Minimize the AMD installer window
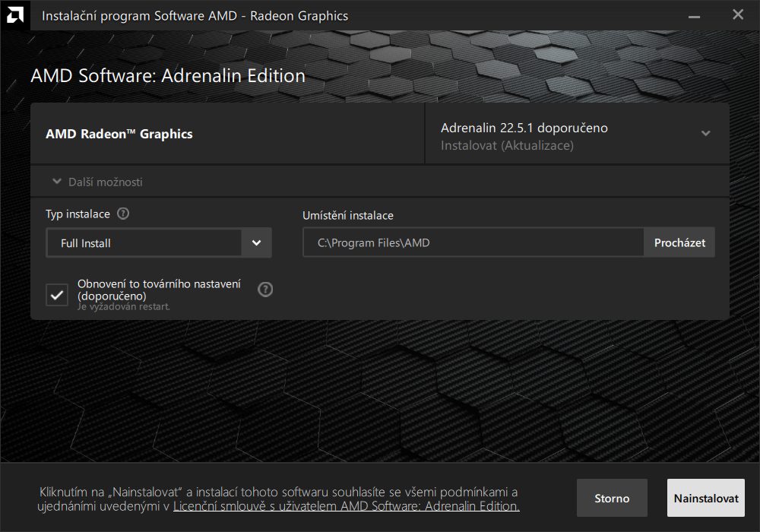The image size is (760, 532). (693, 15)
